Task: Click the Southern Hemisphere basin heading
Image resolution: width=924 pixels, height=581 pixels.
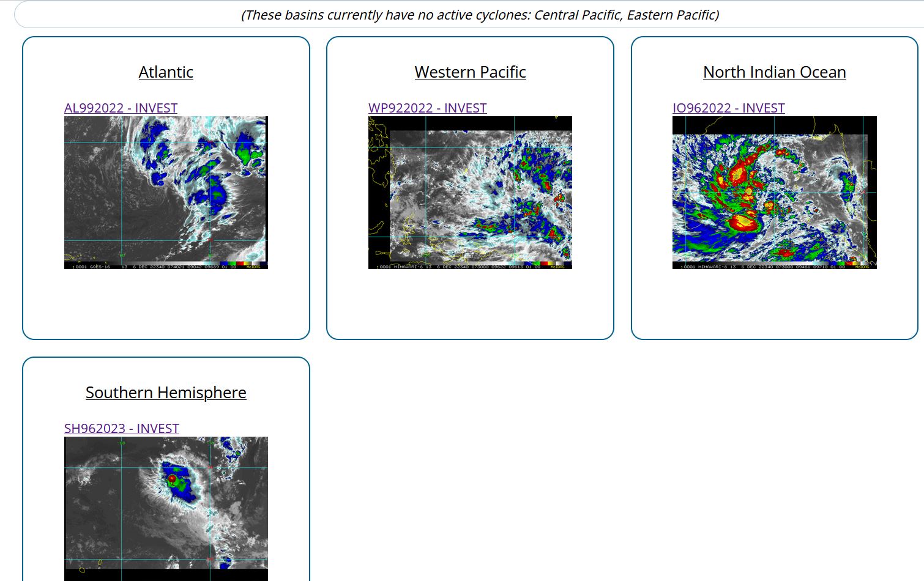Action: (x=166, y=393)
